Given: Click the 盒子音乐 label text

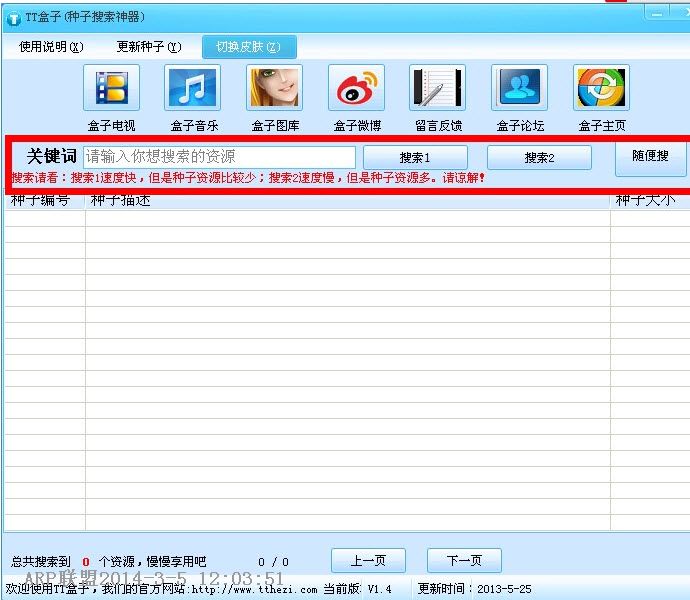Looking at the screenshot, I should click(194, 126).
